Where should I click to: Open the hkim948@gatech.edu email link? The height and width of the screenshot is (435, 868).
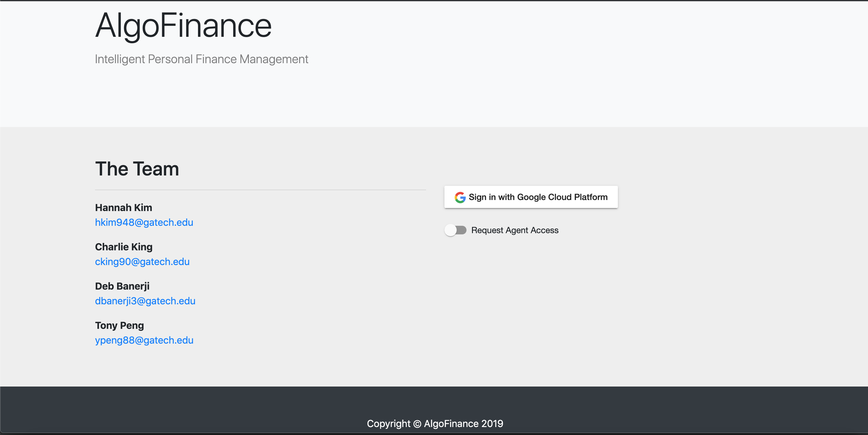pyautogui.click(x=144, y=222)
